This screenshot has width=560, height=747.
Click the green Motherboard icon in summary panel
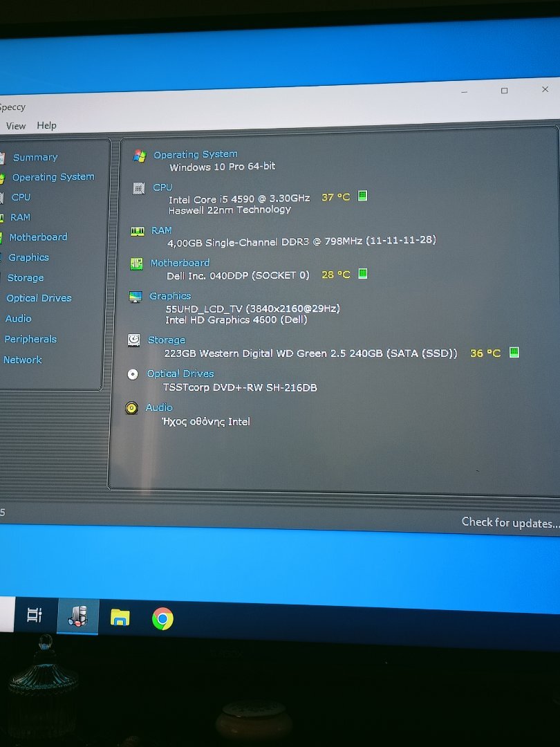(137, 264)
